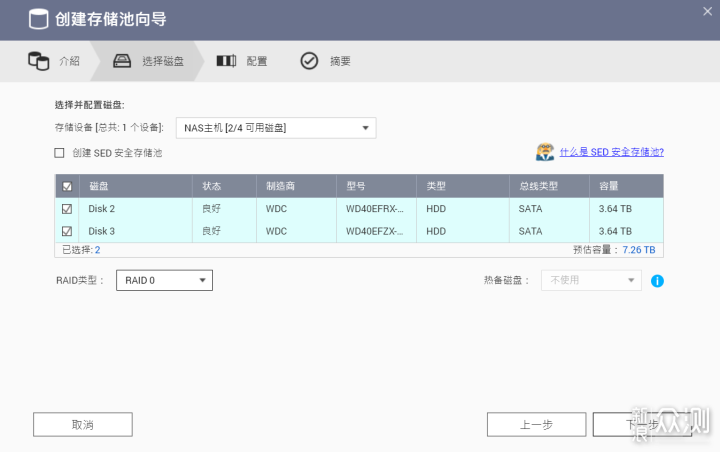
Task: Uncheck the Disk 3 checkbox
Action: (x=67, y=231)
